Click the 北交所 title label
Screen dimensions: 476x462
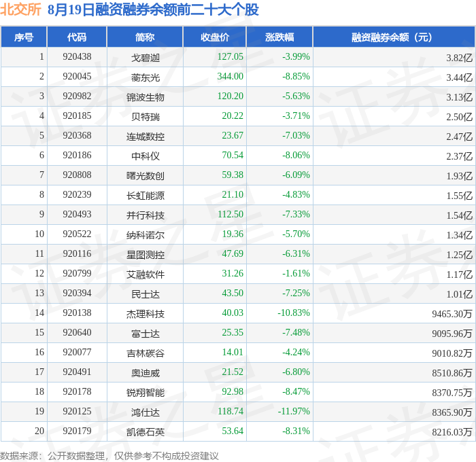pos(20,10)
